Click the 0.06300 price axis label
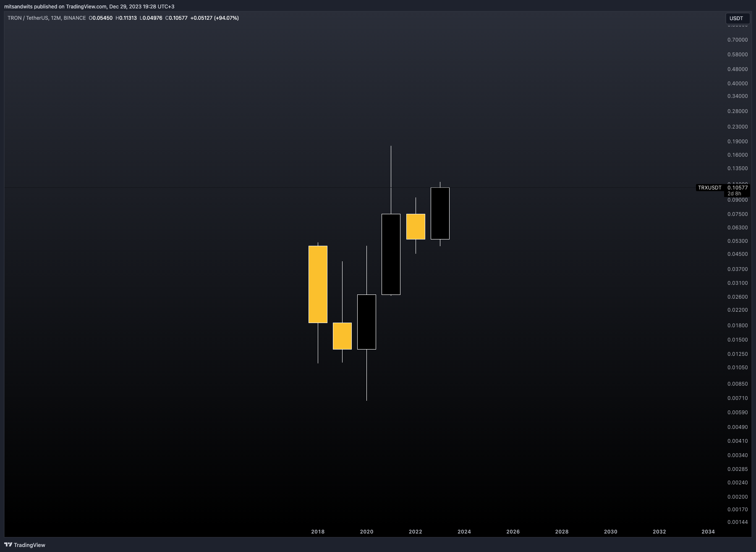756x552 pixels. (x=738, y=228)
